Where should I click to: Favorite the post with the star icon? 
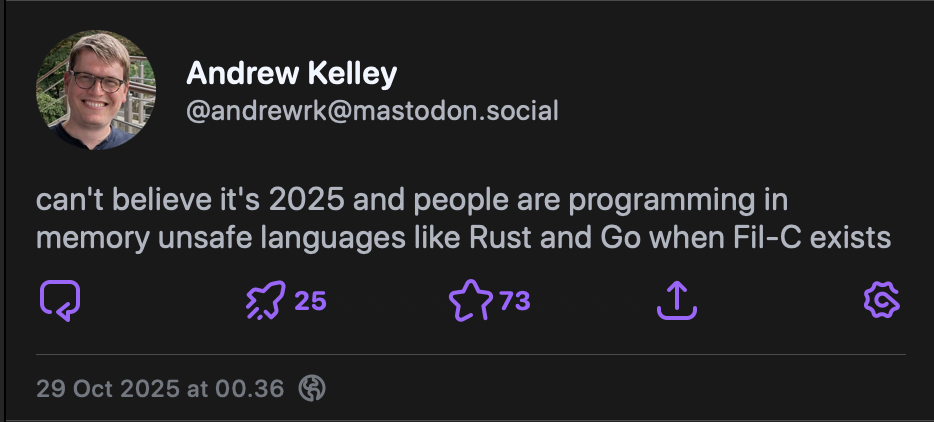click(470, 300)
